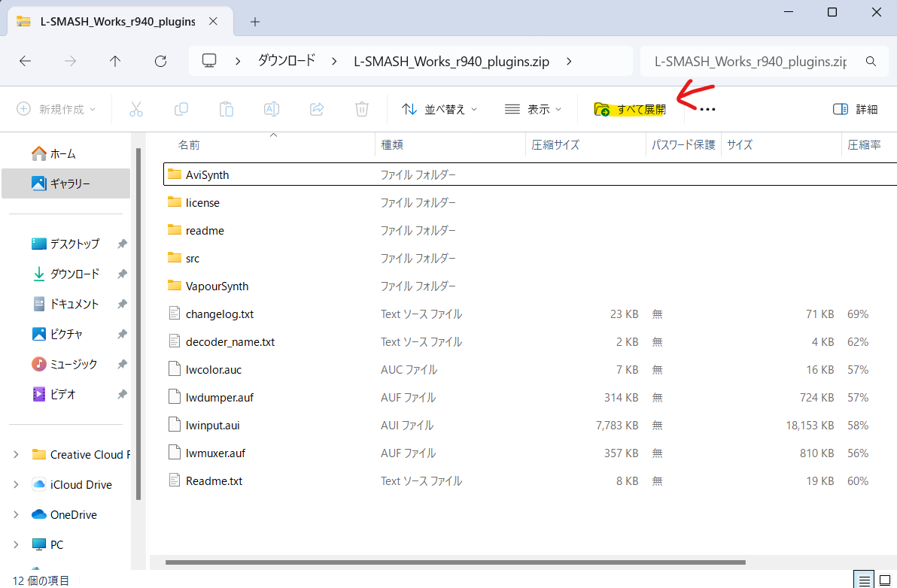Screen dimensions: 897x588
Task: Open the 並べ替え sort dropdown
Action: tap(439, 109)
